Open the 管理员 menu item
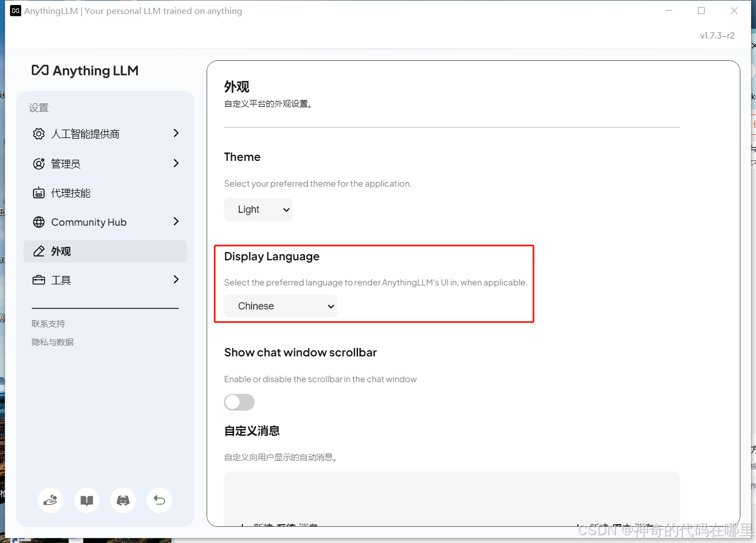The image size is (756, 543). tap(105, 164)
